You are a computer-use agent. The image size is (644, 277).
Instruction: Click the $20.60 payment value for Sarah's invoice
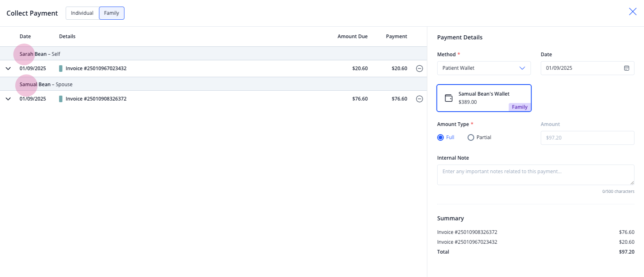(x=399, y=69)
